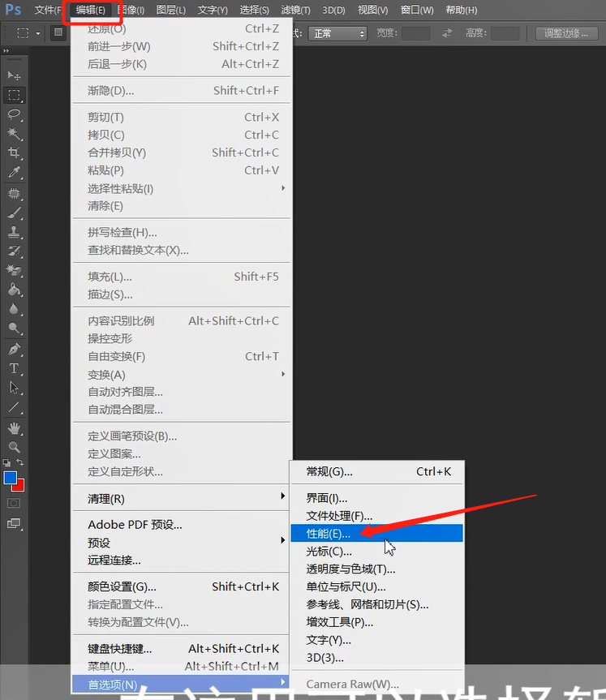Viewport: 606px width, 700px height.
Task: Choose 界面(I)... preferences entry
Action: [x=376, y=498]
